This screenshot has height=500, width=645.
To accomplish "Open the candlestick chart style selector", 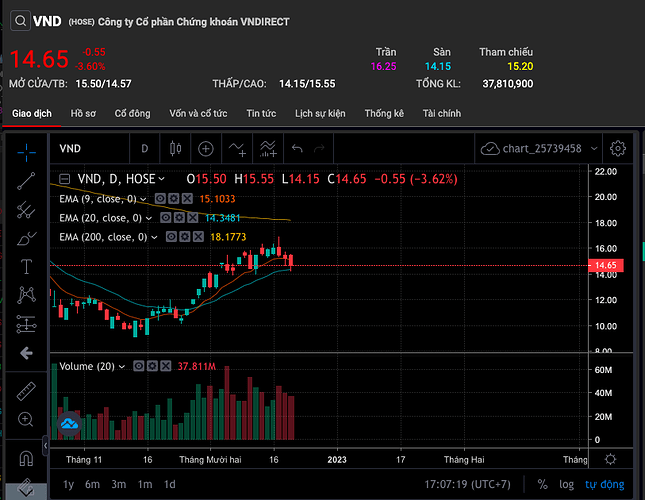I will tap(176, 148).
